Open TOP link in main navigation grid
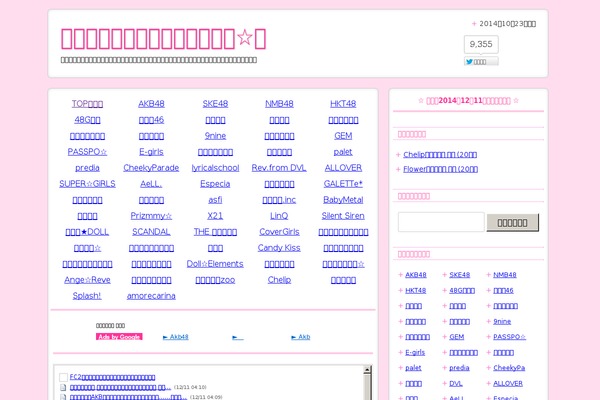Screen dimensions: 600x400 click(x=87, y=104)
